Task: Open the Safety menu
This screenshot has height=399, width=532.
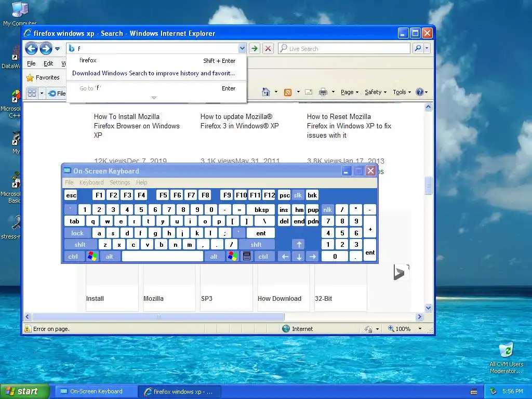Action: (376, 92)
